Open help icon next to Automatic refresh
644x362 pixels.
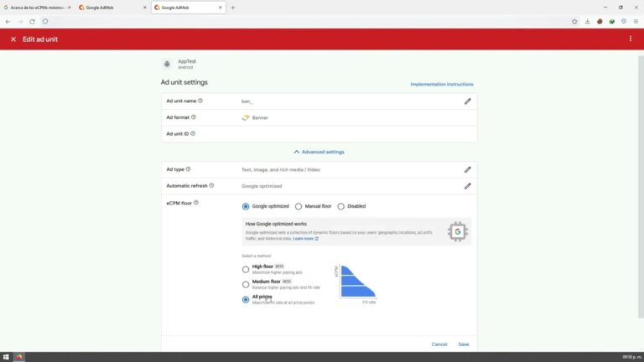211,185
